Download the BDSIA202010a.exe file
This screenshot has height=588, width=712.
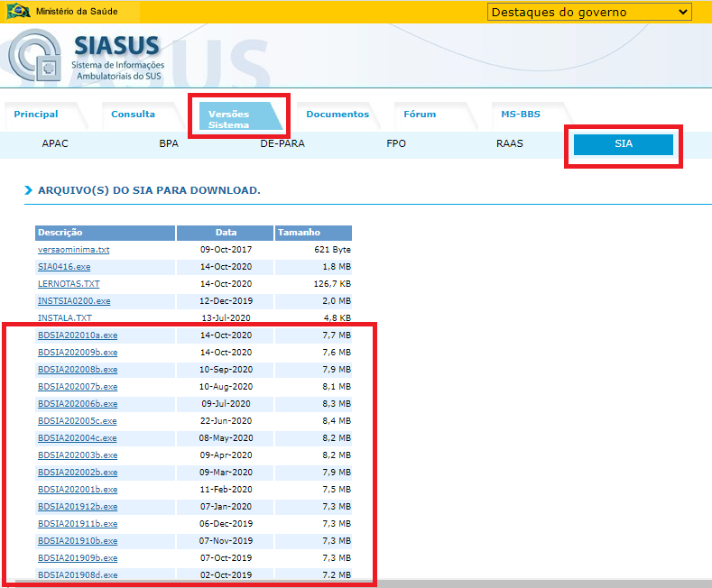coord(78,335)
